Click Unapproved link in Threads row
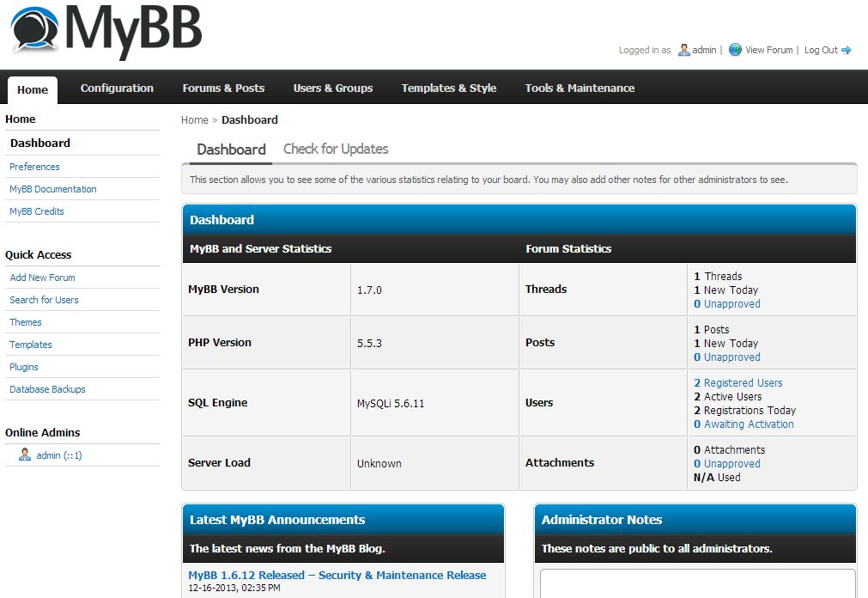Image resolution: width=868 pixels, height=598 pixels. [727, 303]
